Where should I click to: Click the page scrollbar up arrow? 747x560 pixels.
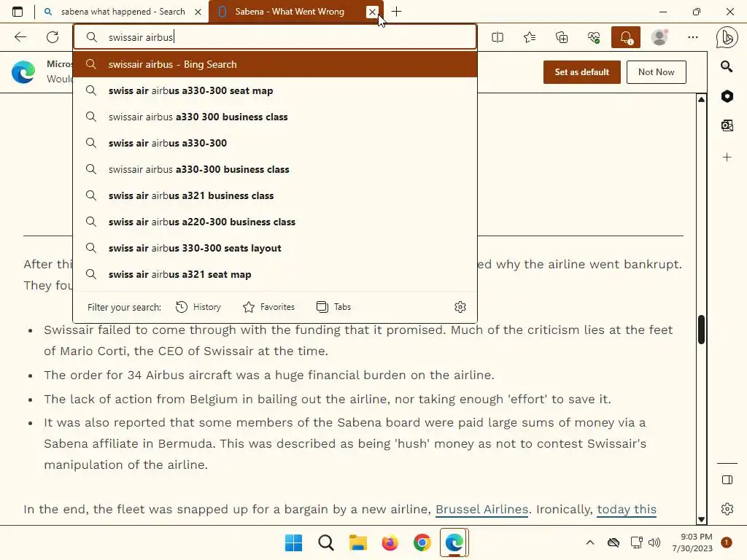(701, 99)
